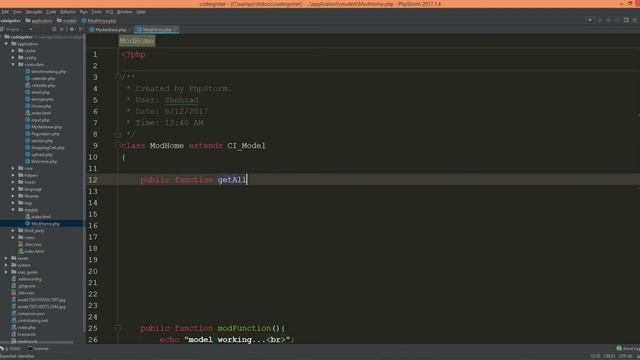The width and height of the screenshot is (640, 360).
Task: Open the Run menu
Action: tap(84, 12)
